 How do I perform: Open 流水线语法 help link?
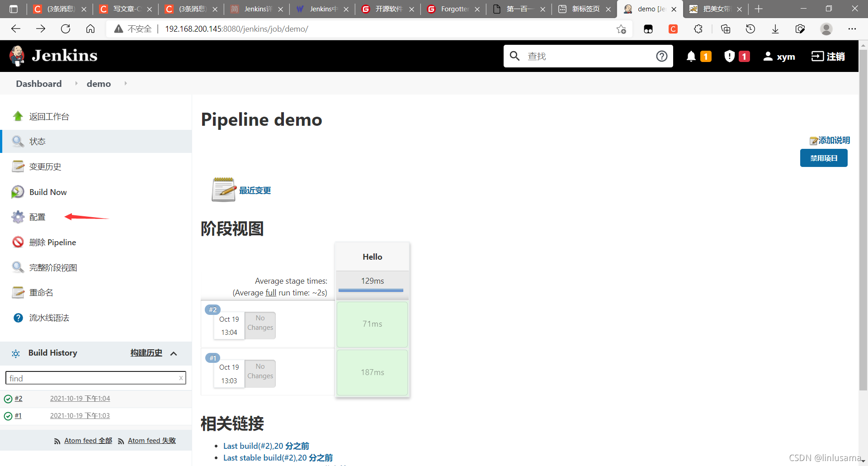point(49,318)
